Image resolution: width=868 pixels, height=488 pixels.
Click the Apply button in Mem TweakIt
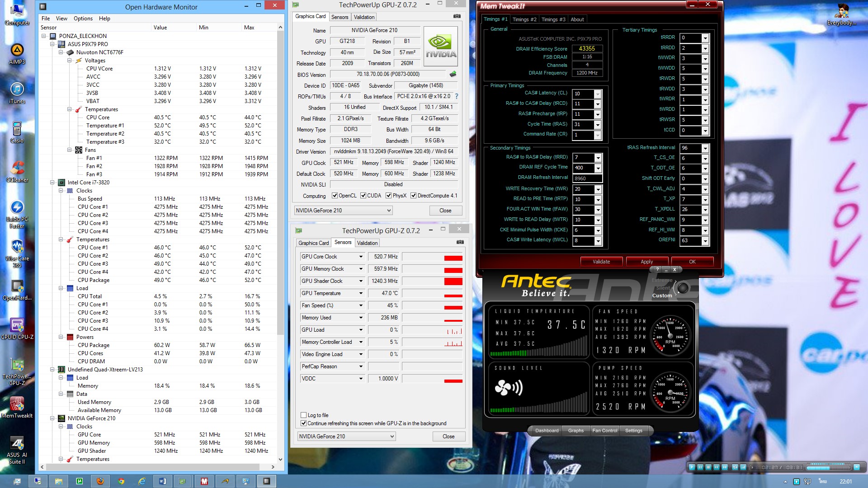pyautogui.click(x=646, y=262)
